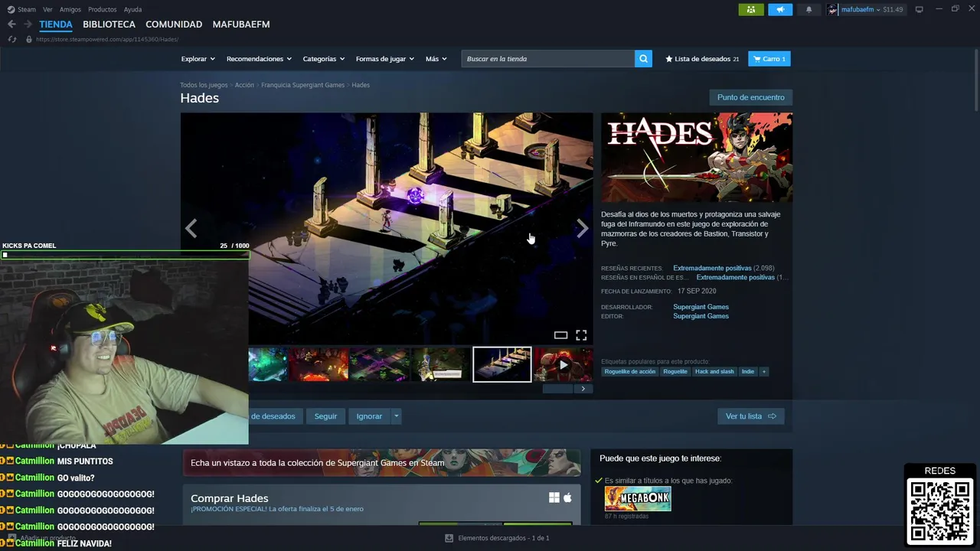Click the mafubaefm avatar picture
This screenshot has height=551, width=980.
click(x=833, y=9)
